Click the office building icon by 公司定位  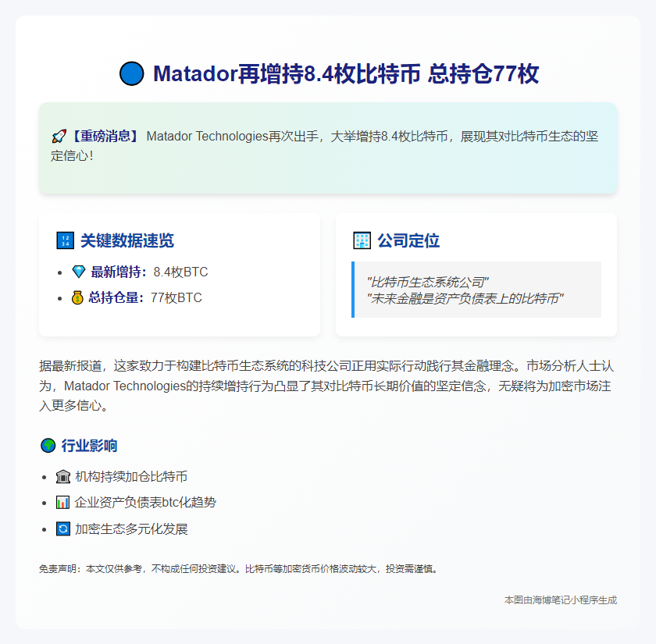point(362,240)
